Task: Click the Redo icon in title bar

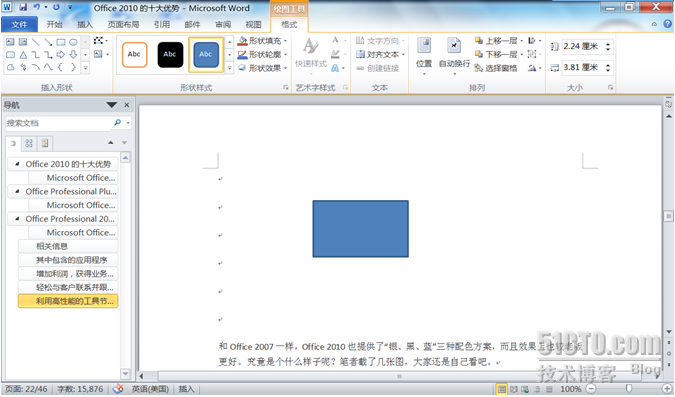Action: pyautogui.click(x=56, y=7)
